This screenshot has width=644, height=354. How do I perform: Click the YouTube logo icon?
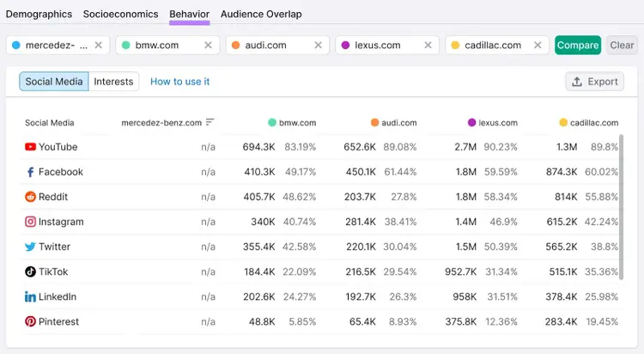[30, 147]
